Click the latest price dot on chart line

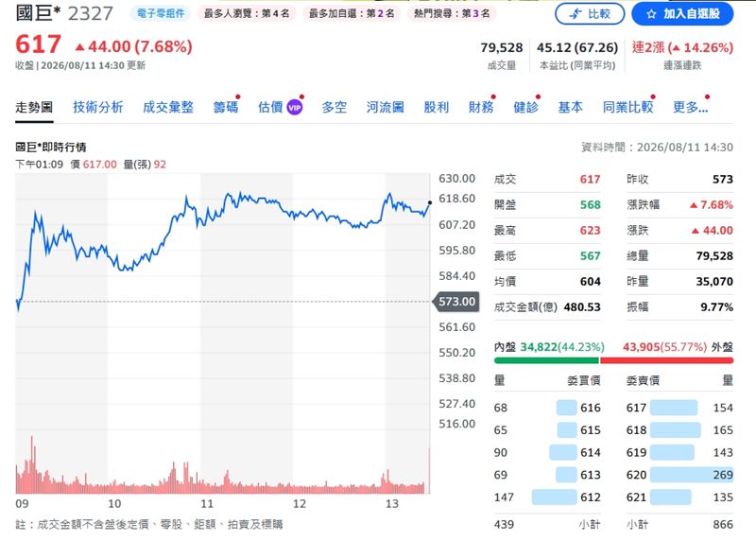pos(430,202)
